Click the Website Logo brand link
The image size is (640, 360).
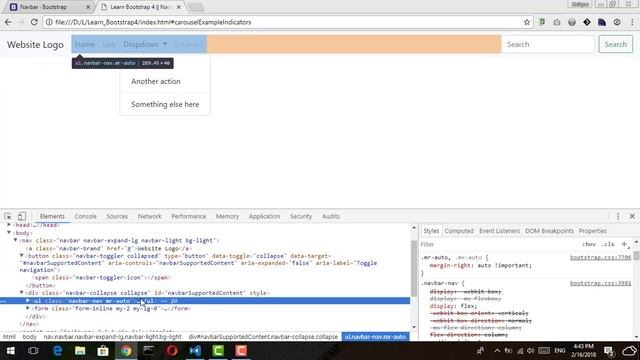point(35,44)
